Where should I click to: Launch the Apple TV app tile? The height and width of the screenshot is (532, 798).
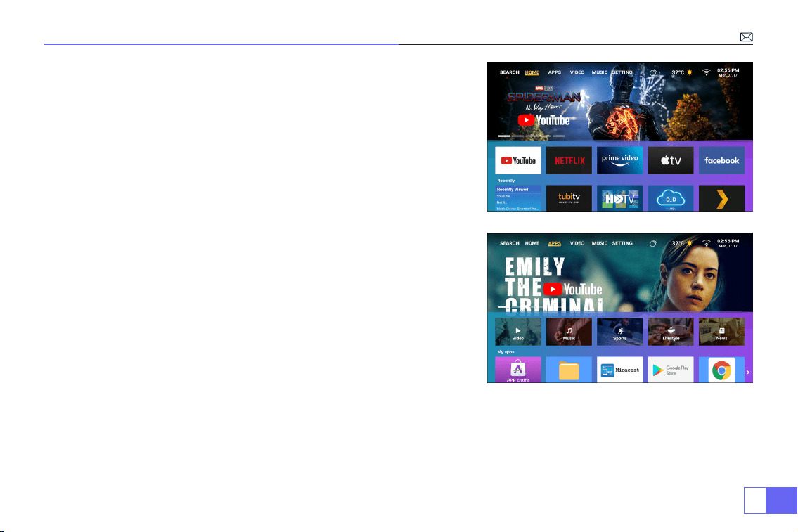pos(671,161)
